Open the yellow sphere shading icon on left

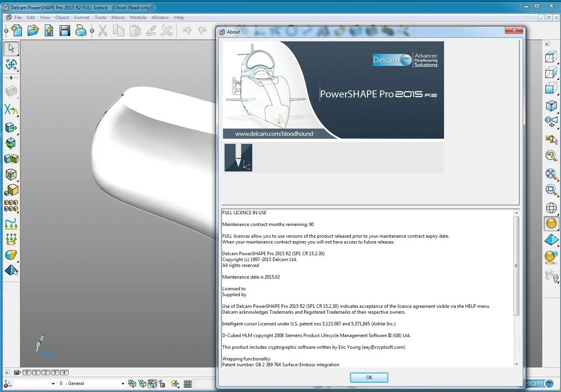tap(11, 255)
